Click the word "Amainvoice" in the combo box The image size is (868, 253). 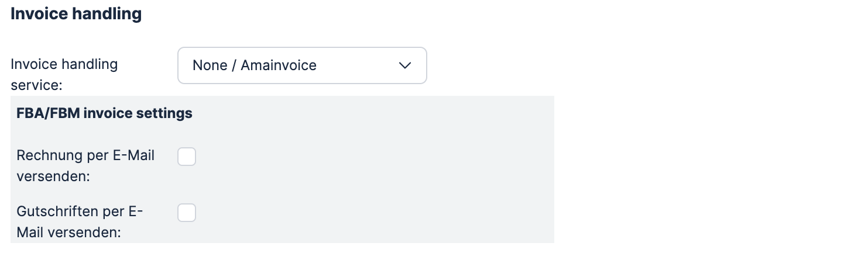click(279, 65)
